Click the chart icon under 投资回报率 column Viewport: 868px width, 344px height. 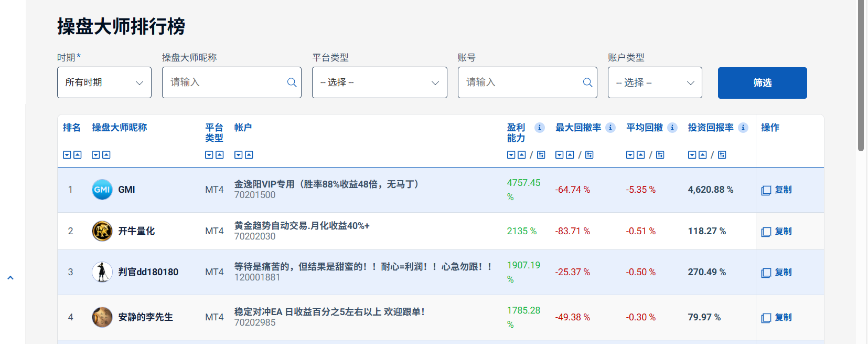[x=722, y=155]
